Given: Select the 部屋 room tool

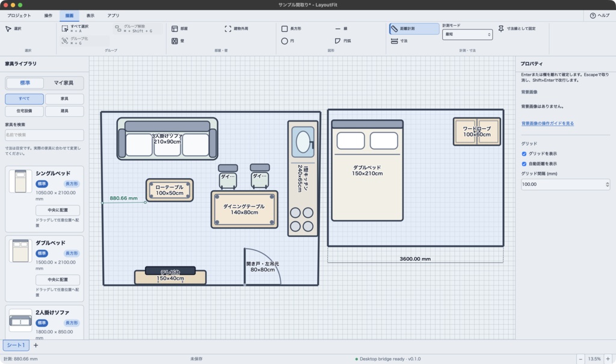Looking at the screenshot, I should 179,29.
